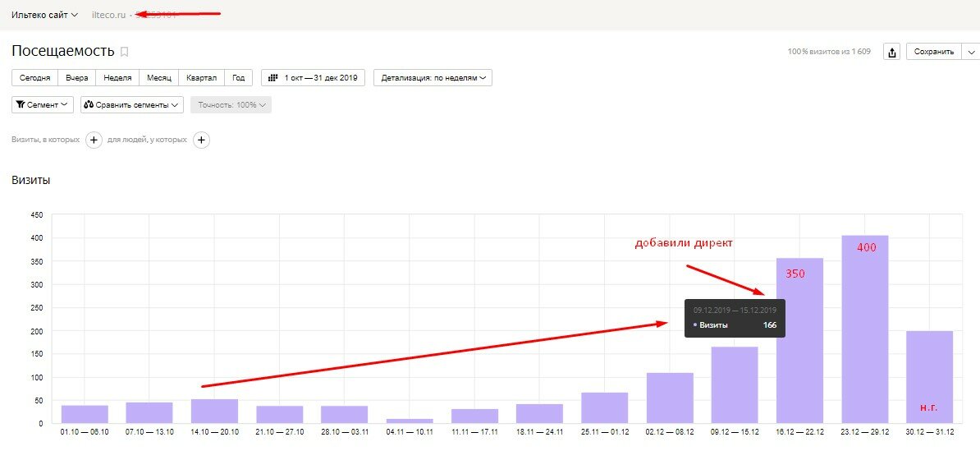
Task: Click the Сегмент filter funnel button
Action: 43,105
